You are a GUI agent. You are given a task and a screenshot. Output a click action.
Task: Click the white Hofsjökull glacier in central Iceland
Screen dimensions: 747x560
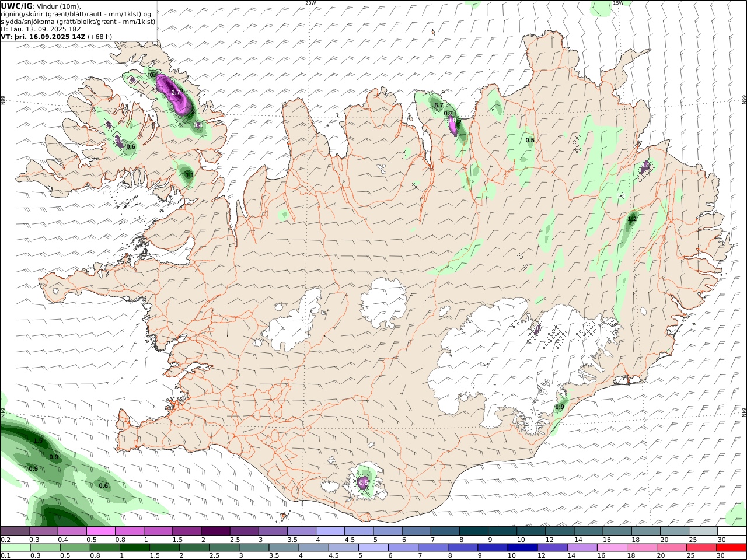coord(384,303)
